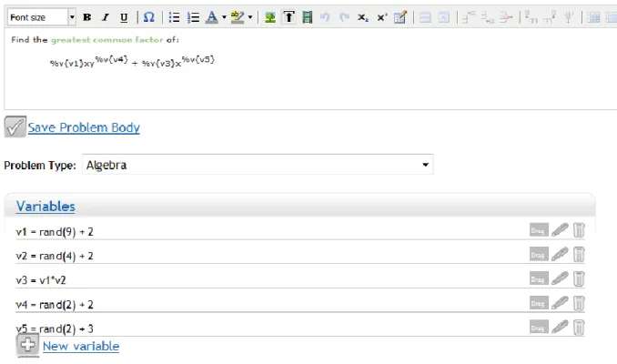The height and width of the screenshot is (364, 617).
Task: Click the Drag handle for variable v3
Action: click(539, 278)
